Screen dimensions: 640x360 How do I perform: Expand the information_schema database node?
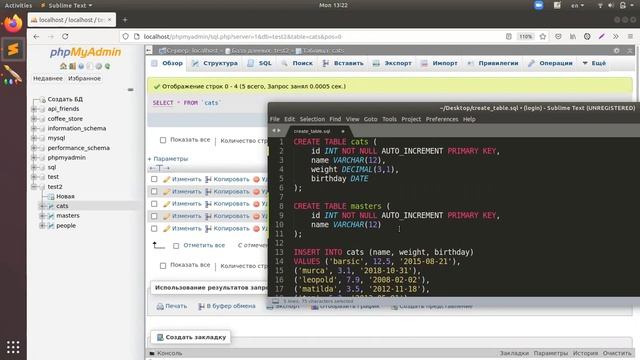pyautogui.click(x=34, y=129)
